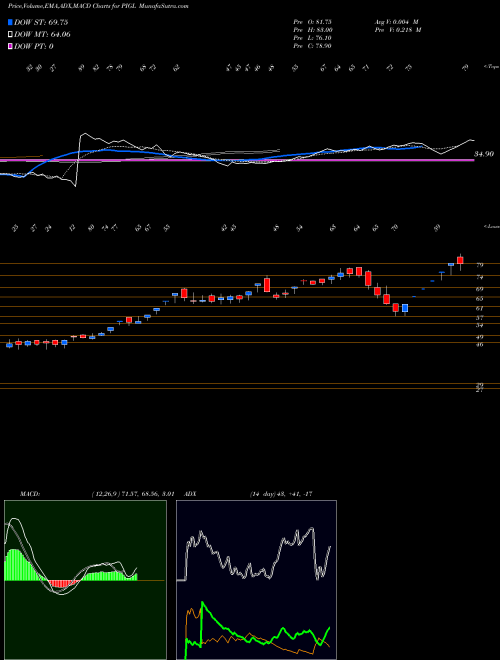Click the 34.90 value beside the EMA lines

(484, 154)
